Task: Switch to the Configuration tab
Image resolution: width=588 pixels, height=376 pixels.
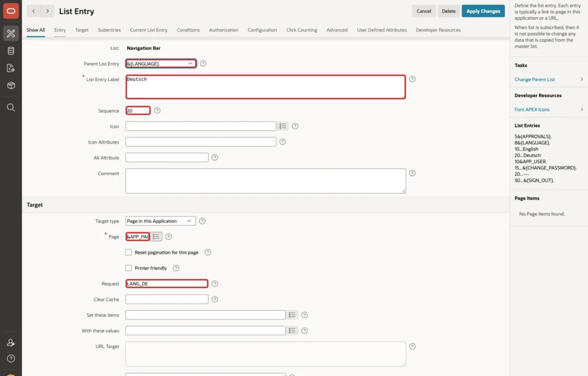Action: click(x=262, y=30)
